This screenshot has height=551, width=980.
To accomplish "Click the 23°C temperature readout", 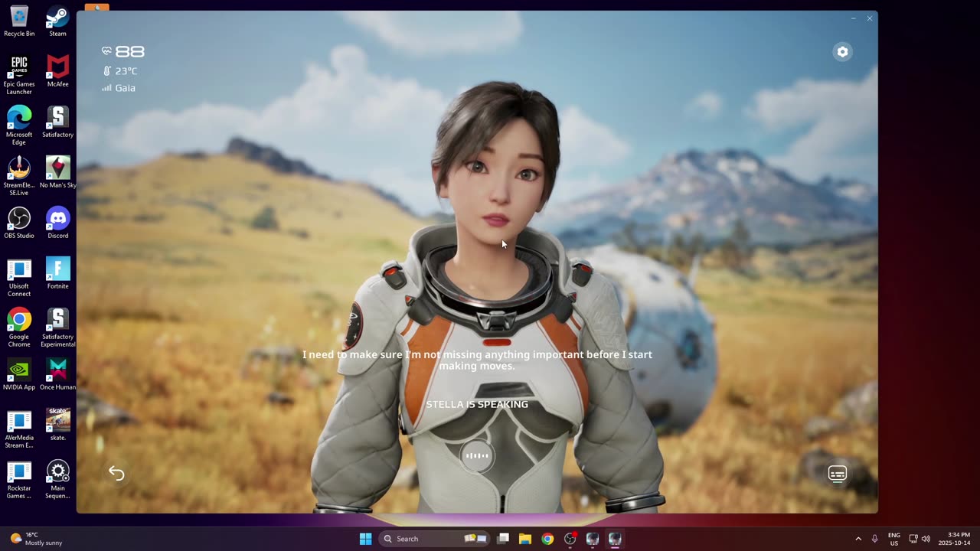I will coord(120,71).
